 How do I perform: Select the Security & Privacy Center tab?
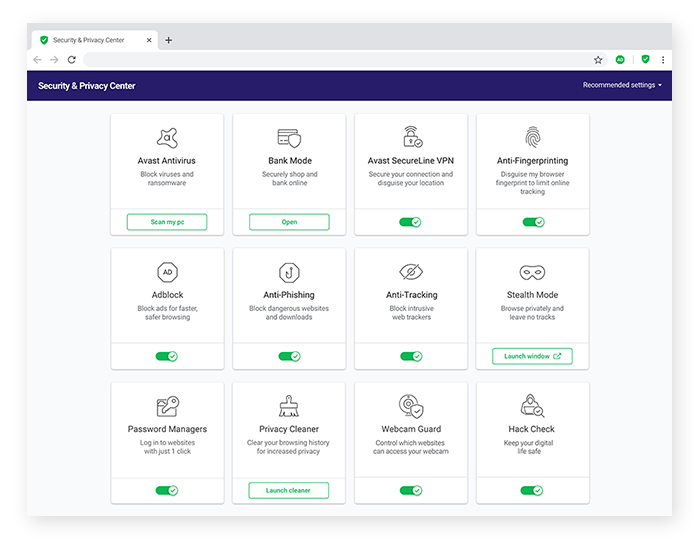(x=92, y=40)
